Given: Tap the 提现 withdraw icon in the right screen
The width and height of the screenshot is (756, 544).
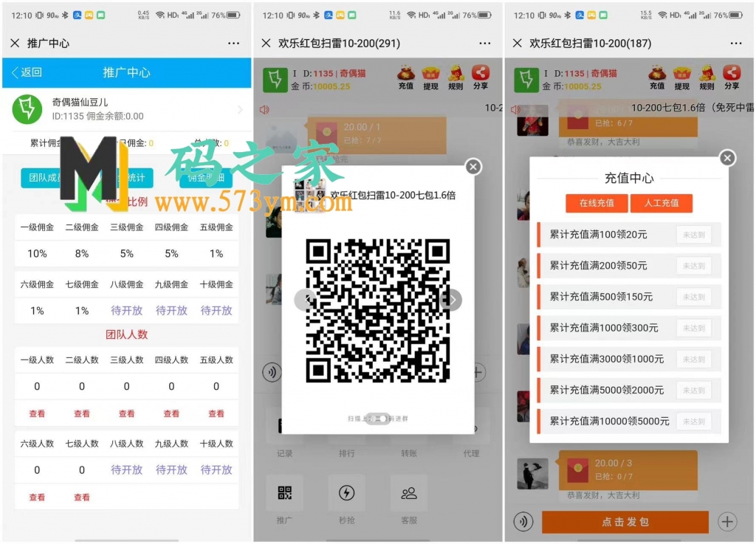Looking at the screenshot, I should click(681, 78).
